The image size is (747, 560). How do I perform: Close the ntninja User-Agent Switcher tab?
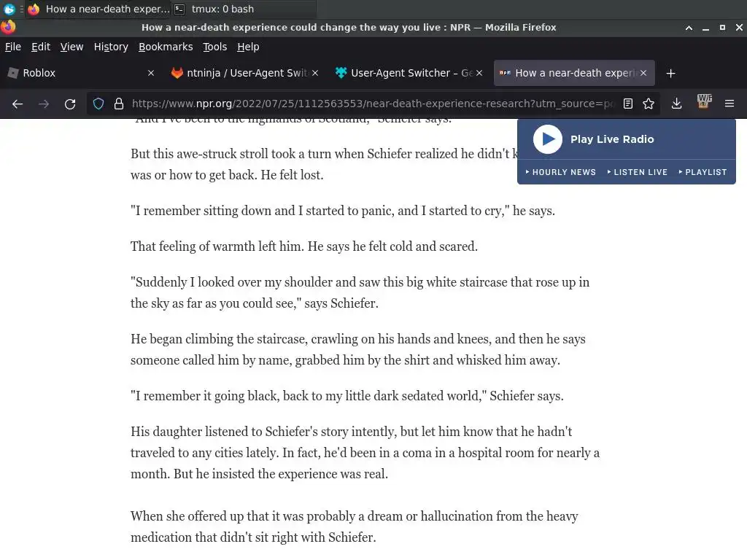(315, 73)
